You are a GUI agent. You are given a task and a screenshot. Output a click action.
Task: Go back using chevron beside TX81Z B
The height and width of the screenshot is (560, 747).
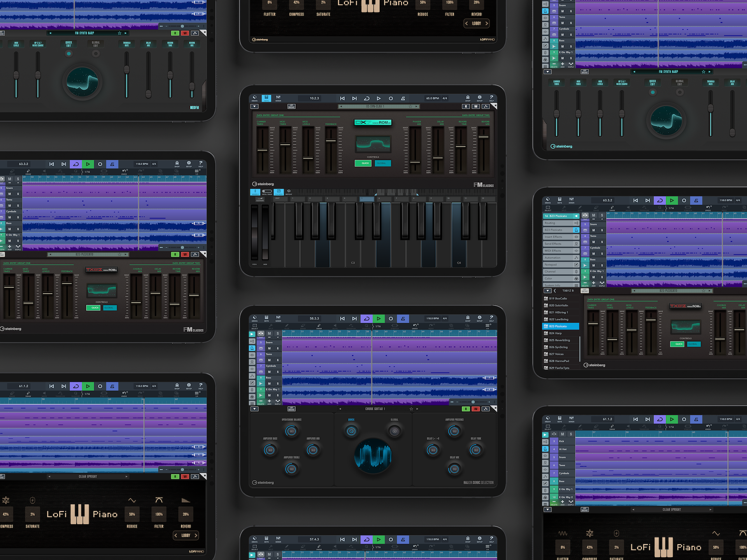click(x=555, y=290)
